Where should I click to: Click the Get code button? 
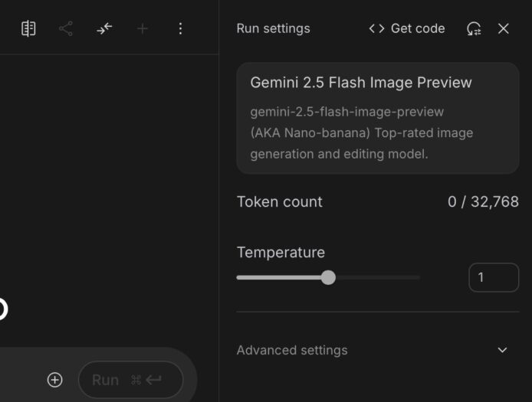[x=406, y=28]
